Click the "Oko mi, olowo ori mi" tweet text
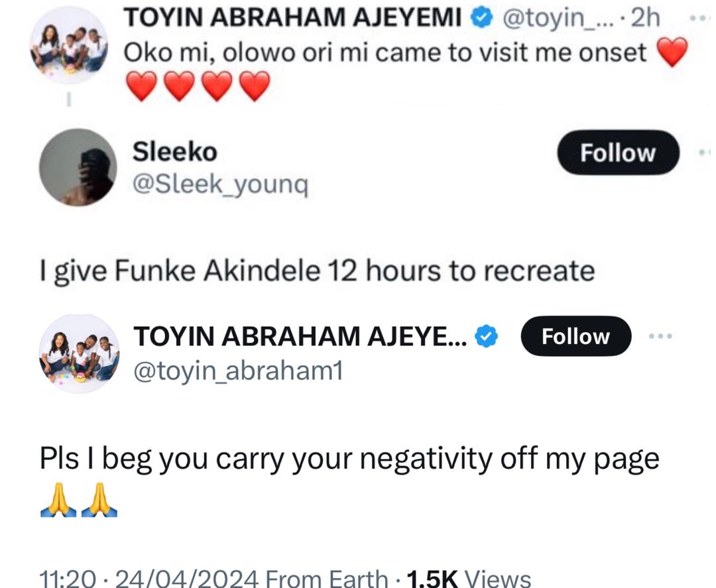The image size is (716, 588). coord(385,53)
